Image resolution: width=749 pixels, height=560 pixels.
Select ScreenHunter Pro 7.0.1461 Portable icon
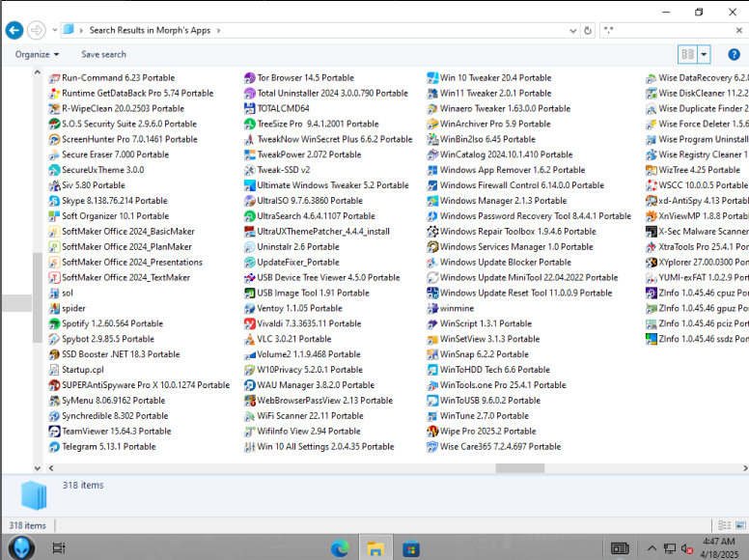pos(54,140)
